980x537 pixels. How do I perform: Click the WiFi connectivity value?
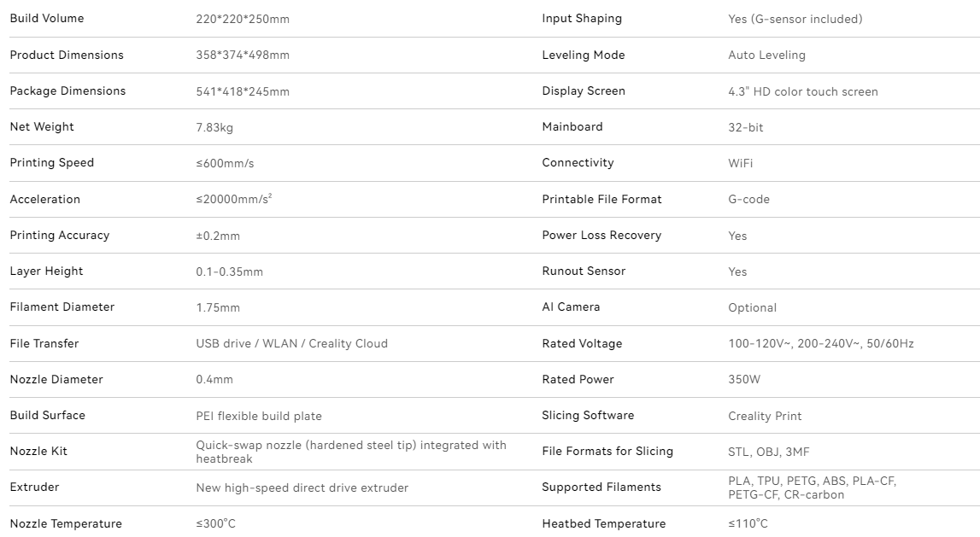[x=740, y=163]
